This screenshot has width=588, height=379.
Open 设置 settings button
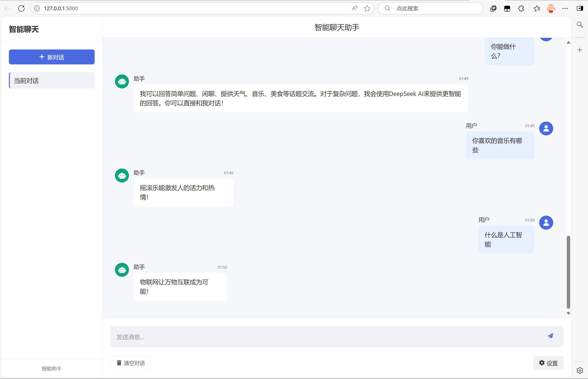[x=548, y=363]
